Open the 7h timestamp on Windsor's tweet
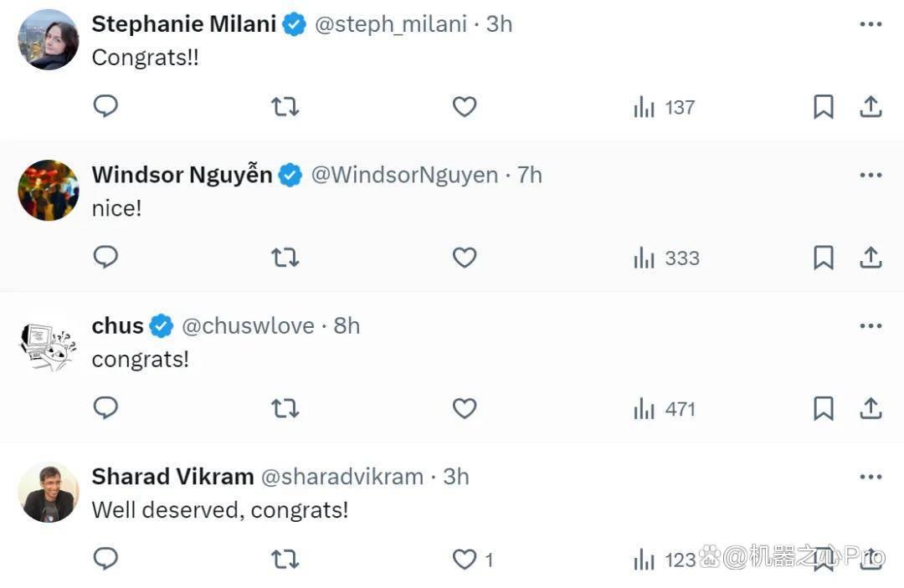 pos(529,175)
